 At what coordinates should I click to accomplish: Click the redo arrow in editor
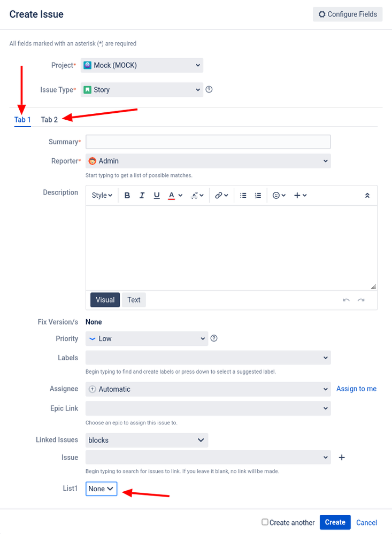(361, 300)
